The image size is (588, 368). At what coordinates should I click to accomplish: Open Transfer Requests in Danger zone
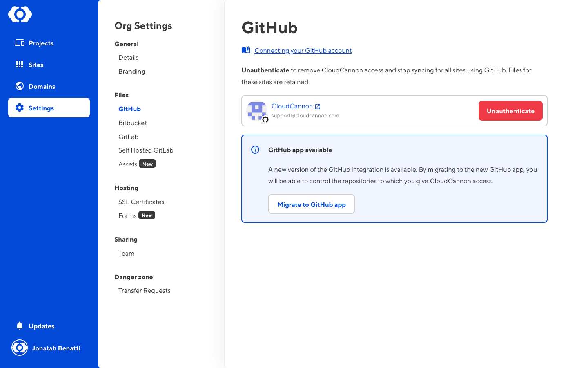[x=145, y=291]
